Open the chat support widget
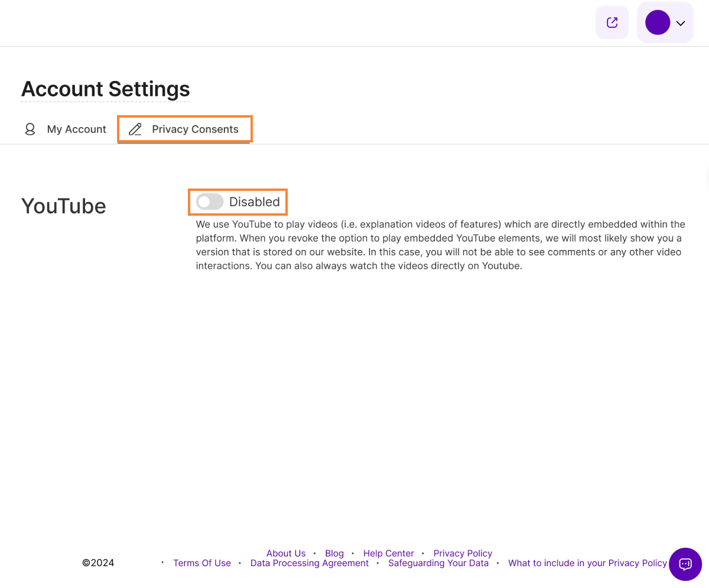Screen dimensions: 709x588 (x=685, y=564)
